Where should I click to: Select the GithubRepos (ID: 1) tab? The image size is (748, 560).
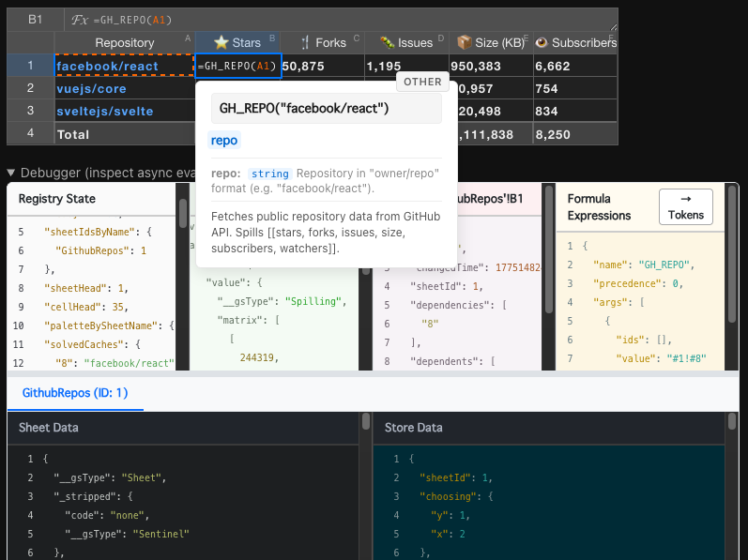pos(75,393)
